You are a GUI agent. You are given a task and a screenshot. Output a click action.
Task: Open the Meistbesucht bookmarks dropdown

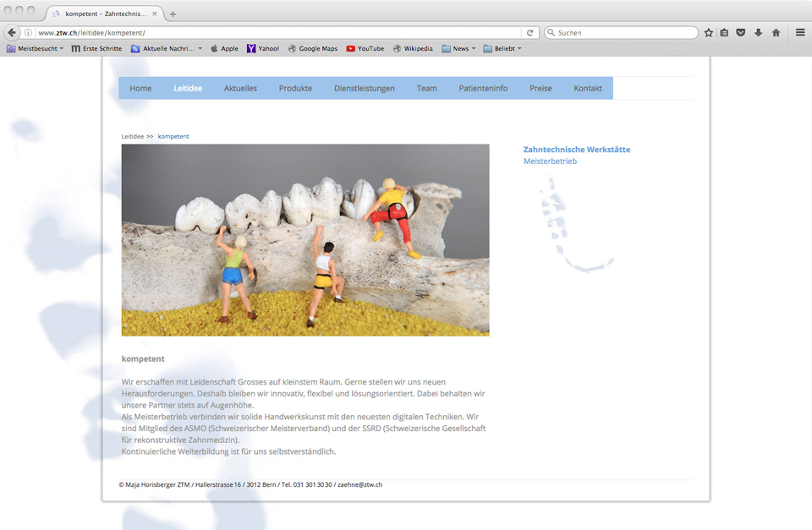(36, 49)
